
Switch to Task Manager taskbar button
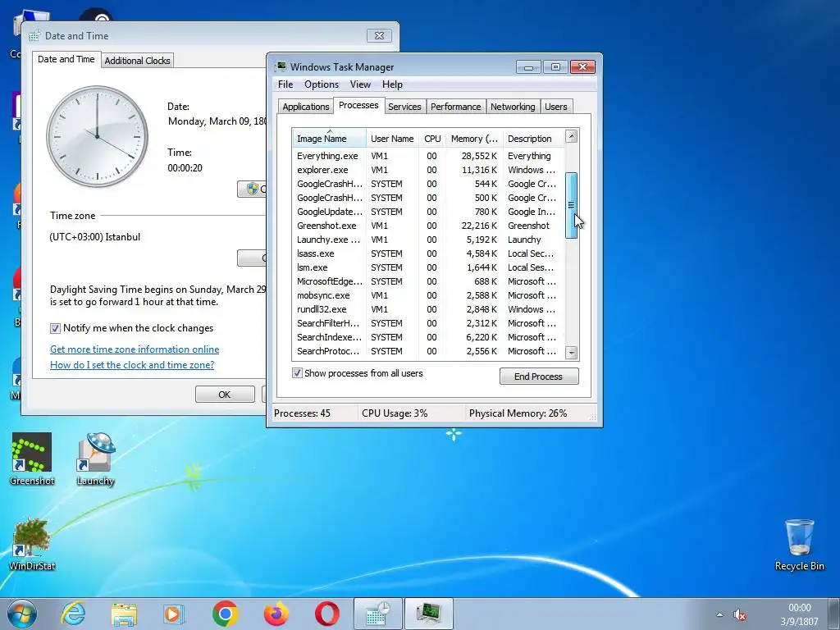(x=429, y=614)
